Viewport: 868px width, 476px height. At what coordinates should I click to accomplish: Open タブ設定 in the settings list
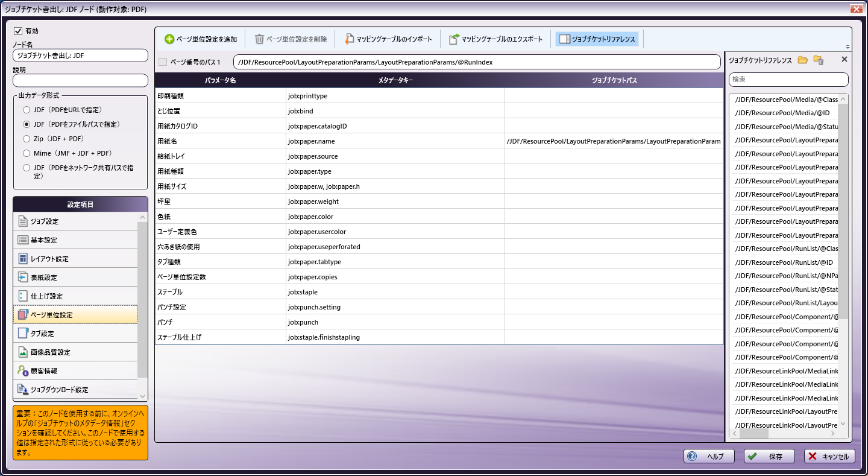pos(75,334)
